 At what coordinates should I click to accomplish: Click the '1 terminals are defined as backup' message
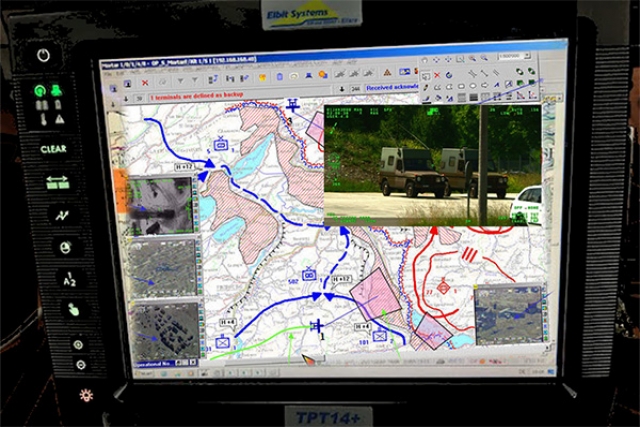point(197,96)
